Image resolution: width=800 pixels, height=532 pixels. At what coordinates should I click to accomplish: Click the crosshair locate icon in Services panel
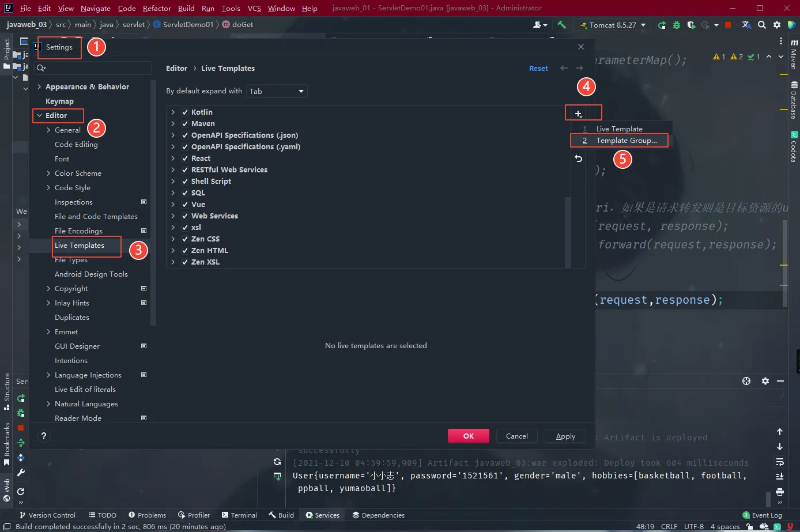pos(746,381)
